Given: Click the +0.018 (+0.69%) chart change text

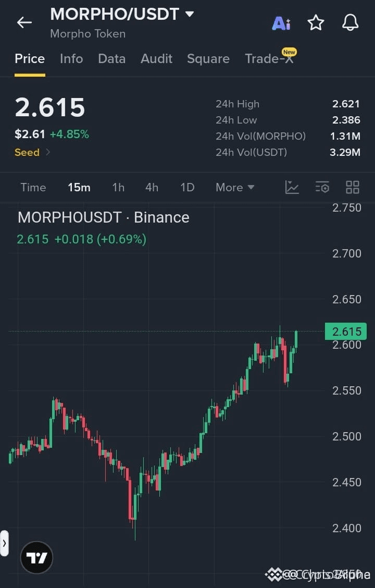Looking at the screenshot, I should pyautogui.click(x=101, y=239).
